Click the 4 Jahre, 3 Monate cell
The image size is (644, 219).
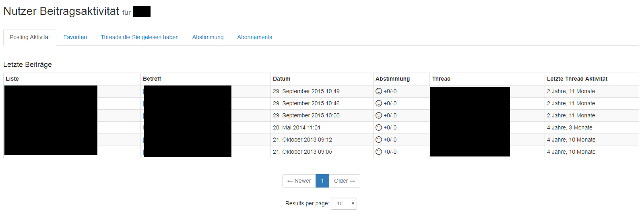point(570,127)
